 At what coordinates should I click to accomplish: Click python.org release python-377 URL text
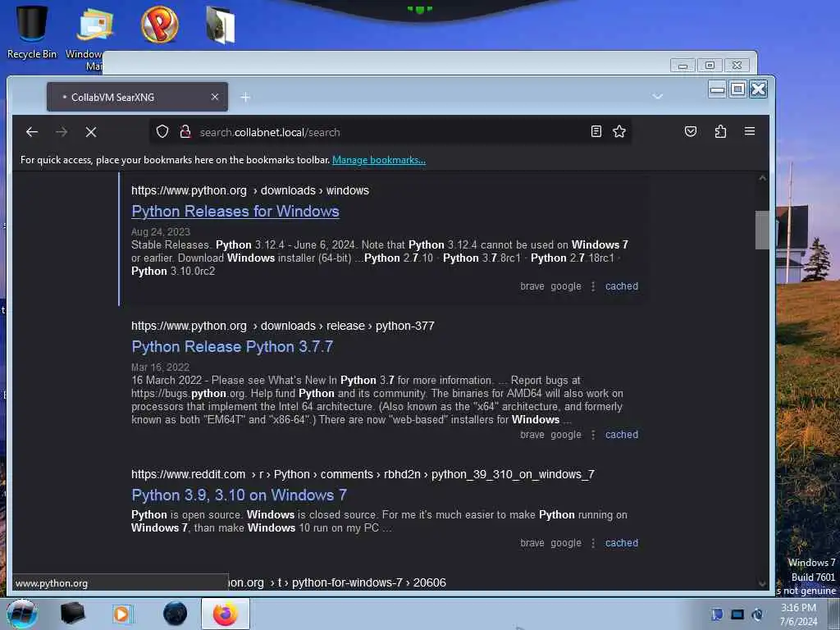click(283, 326)
